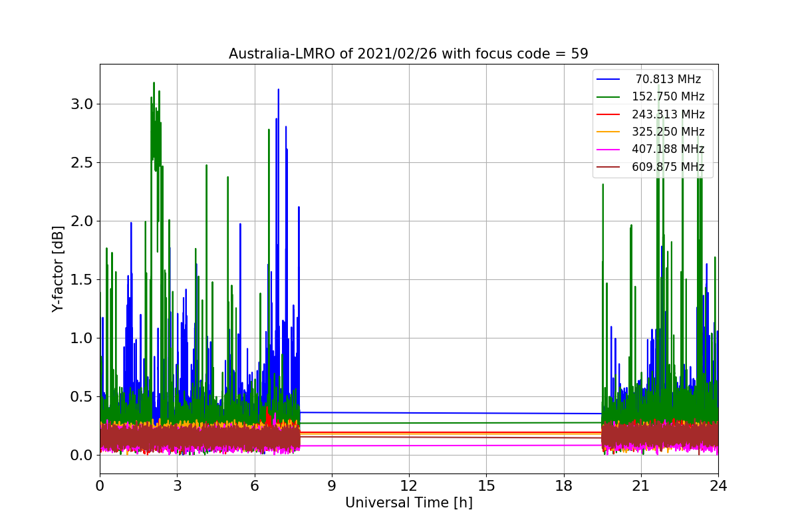Click the x-axis tick label 3

point(177,485)
